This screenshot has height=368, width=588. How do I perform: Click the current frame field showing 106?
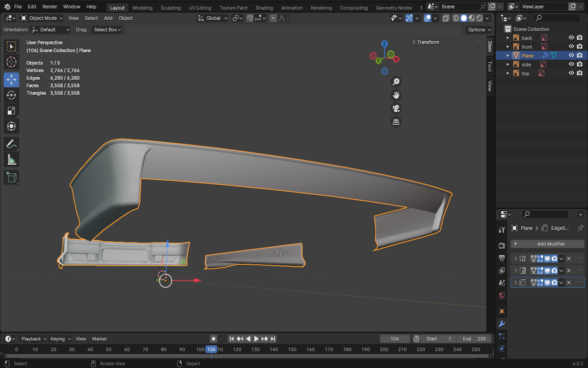point(395,339)
